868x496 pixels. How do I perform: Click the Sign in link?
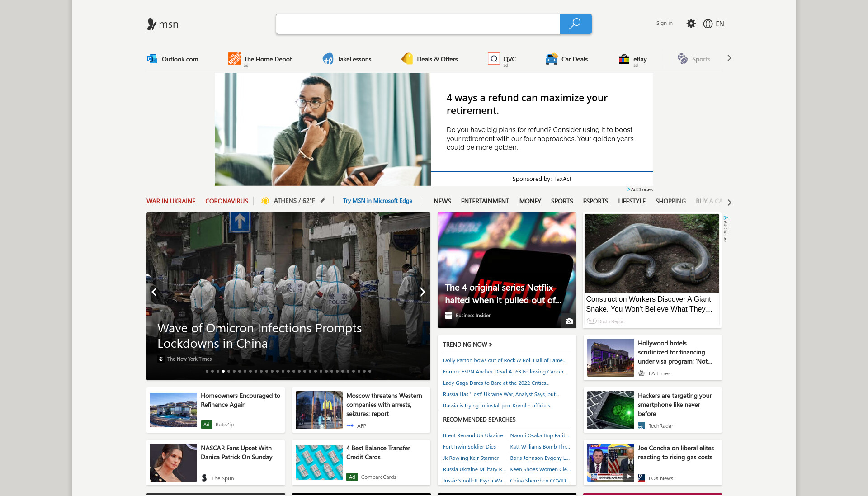pos(664,23)
